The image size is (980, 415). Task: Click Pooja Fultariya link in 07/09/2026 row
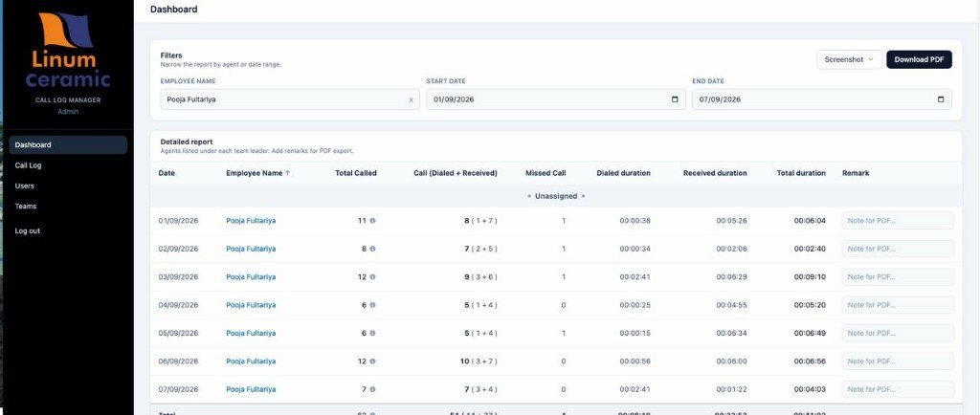pos(251,389)
